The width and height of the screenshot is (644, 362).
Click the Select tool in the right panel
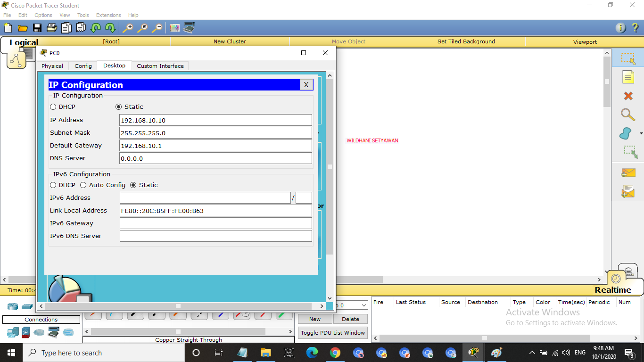(628, 58)
